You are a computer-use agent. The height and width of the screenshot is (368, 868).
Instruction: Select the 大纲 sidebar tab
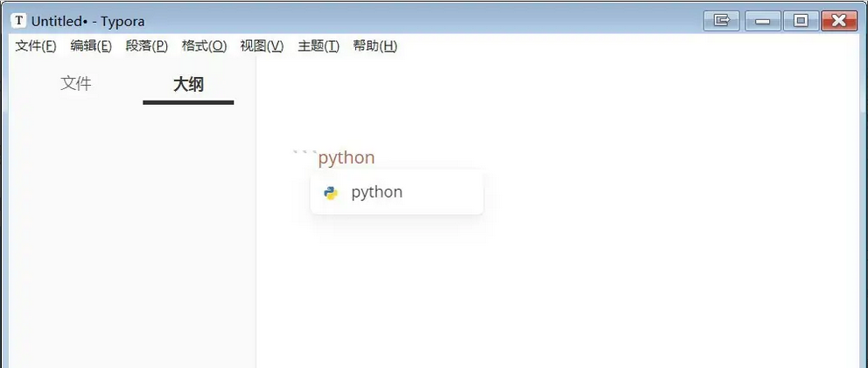click(188, 85)
